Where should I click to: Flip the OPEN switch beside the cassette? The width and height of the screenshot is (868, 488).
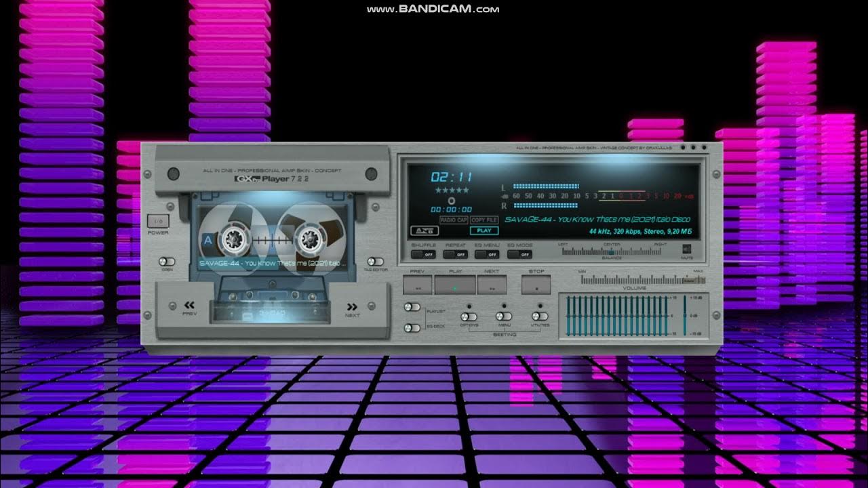pyautogui.click(x=167, y=262)
